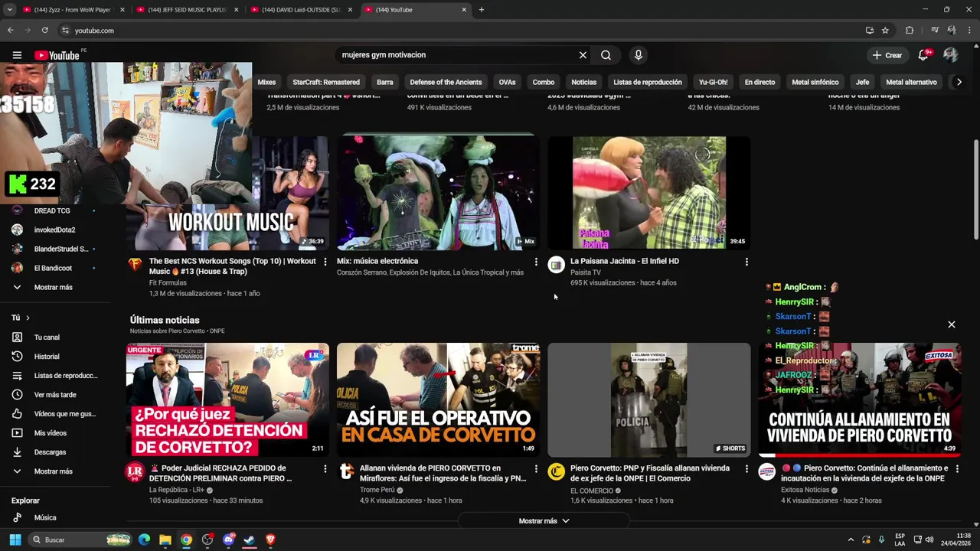Select the En directo chip
Viewport: 980px width, 551px height.
(759, 82)
